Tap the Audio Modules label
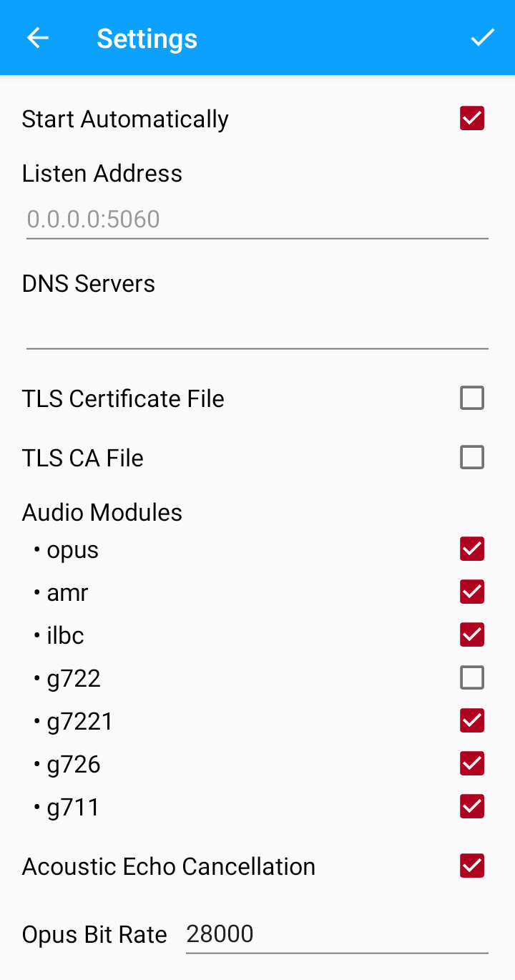 pyautogui.click(x=102, y=512)
